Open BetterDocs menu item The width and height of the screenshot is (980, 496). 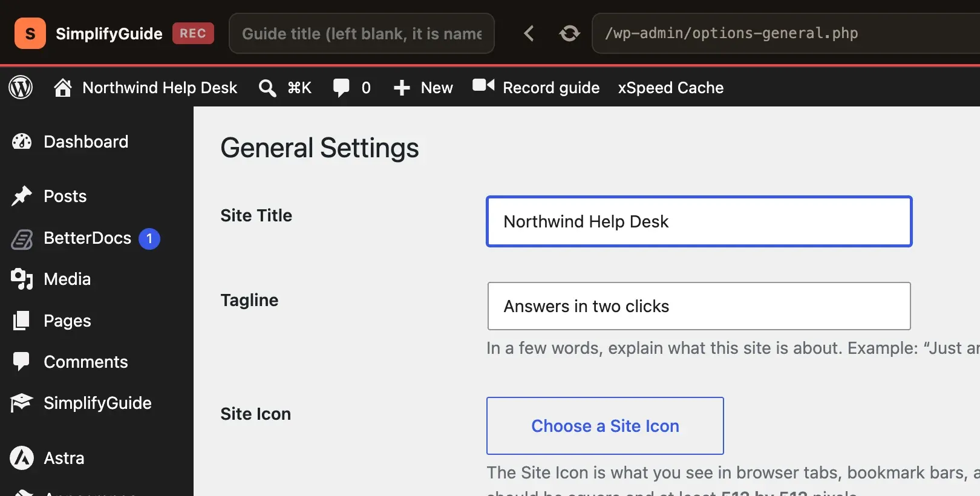click(x=88, y=238)
